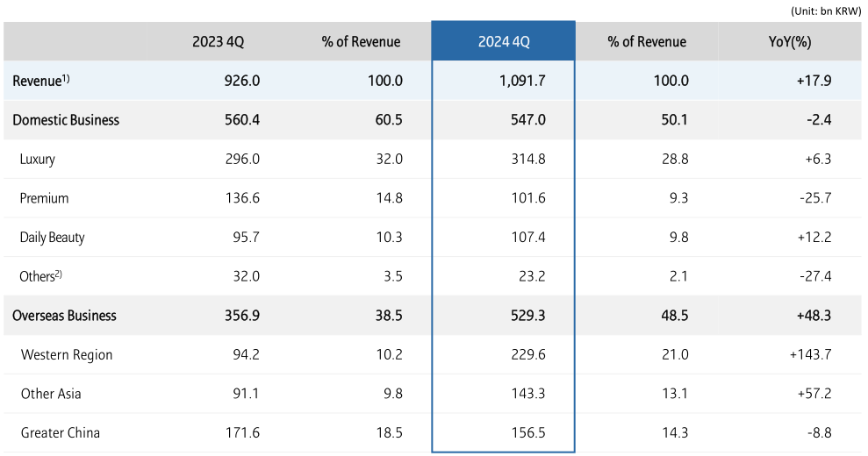Select the Overseas Business row label

click(64, 316)
